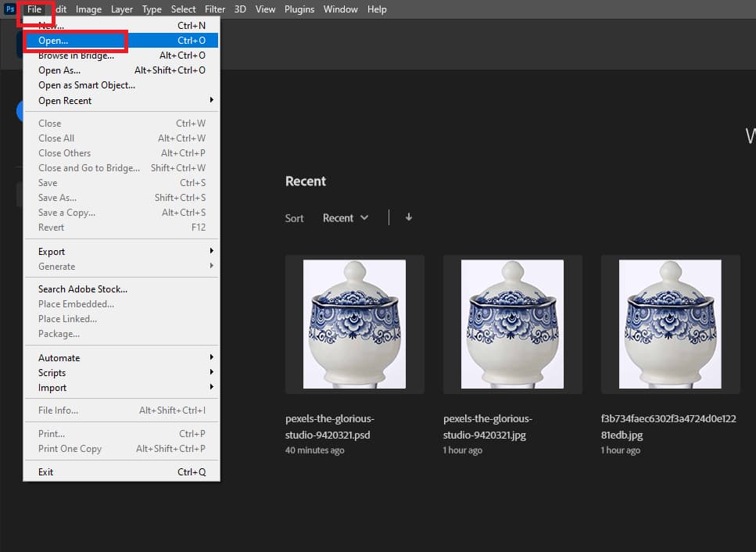Image resolution: width=756 pixels, height=552 pixels.
Task: Click the Save As... menu entry
Action: pyautogui.click(x=121, y=198)
